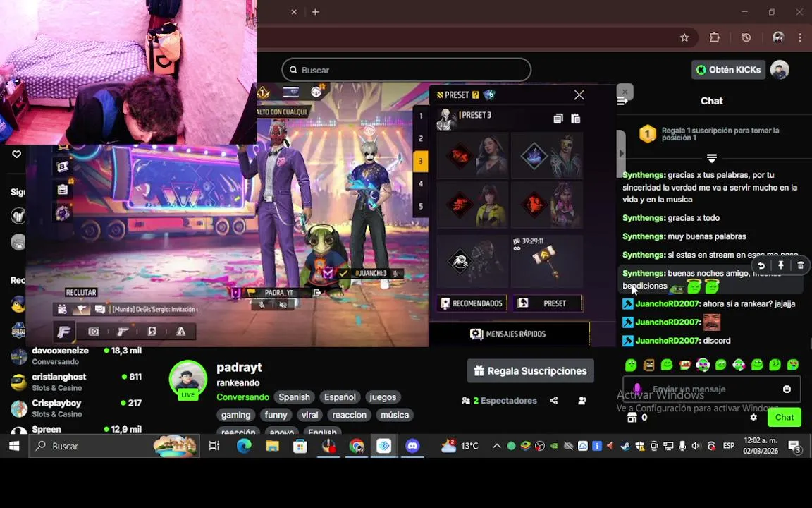Open File Explorer from the taskbar

pyautogui.click(x=272, y=446)
